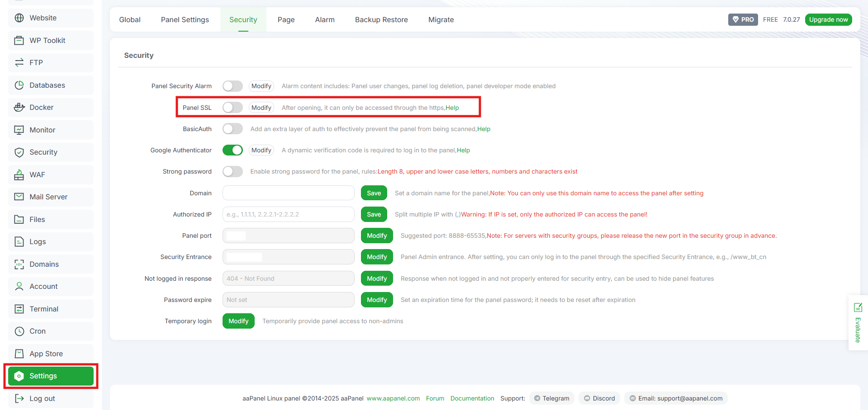Viewport: 868px width, 410px height.
Task: Click the Upgrade now button
Action: tap(828, 19)
